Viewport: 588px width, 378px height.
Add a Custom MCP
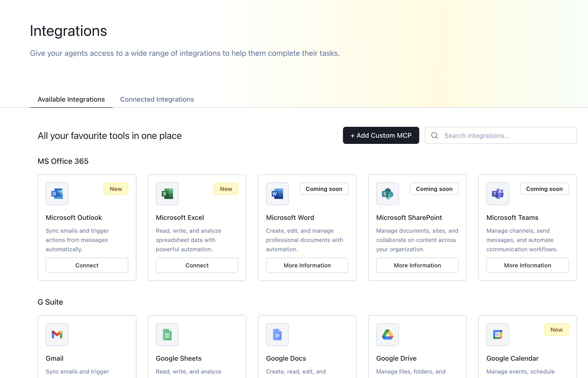tap(381, 135)
